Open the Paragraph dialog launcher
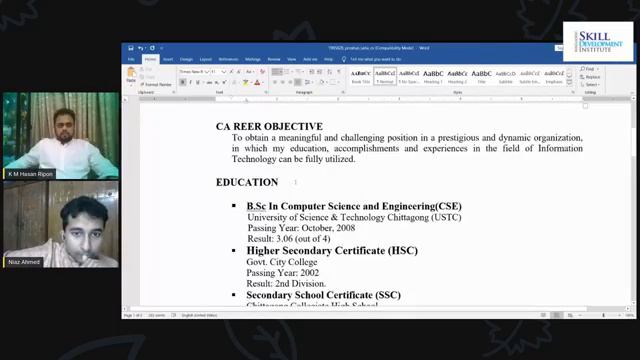Viewport: 640px width, 360px height. tap(343, 93)
